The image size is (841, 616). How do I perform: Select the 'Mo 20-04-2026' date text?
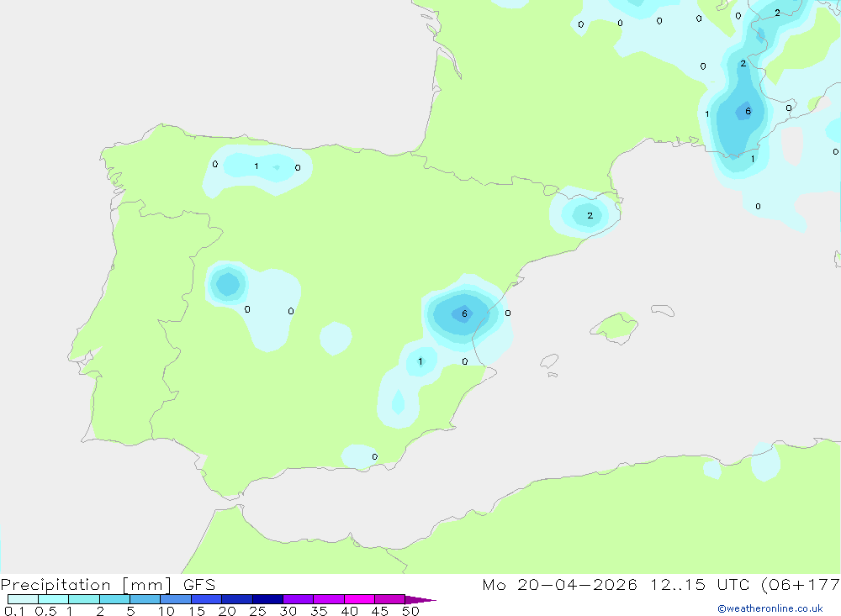point(559,585)
